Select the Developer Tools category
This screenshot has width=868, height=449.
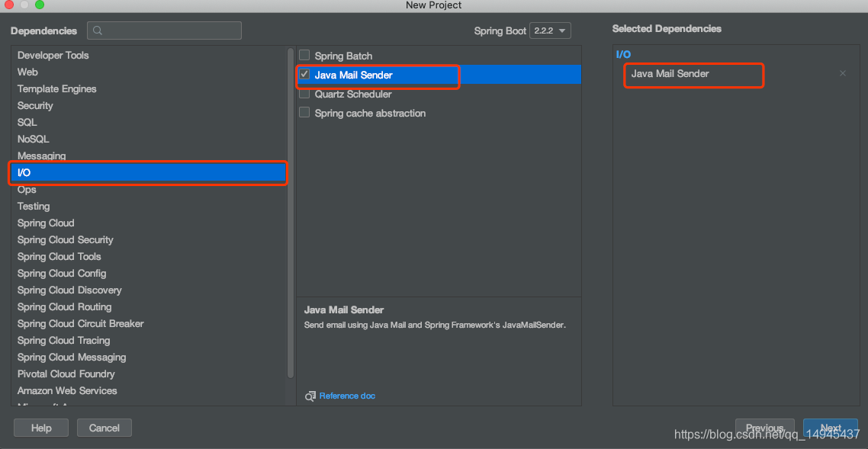149,56
